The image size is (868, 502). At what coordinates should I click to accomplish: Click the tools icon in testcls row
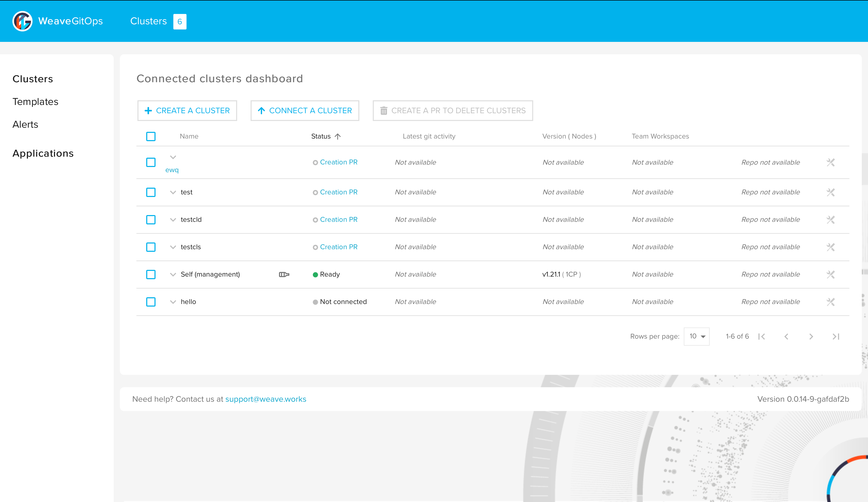(831, 247)
